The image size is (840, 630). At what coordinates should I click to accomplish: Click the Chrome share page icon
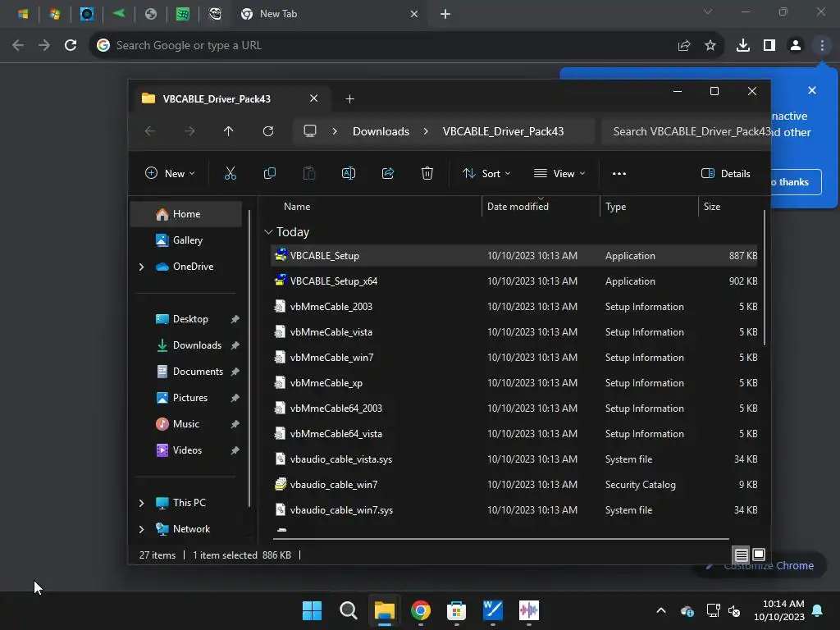pyautogui.click(x=684, y=46)
